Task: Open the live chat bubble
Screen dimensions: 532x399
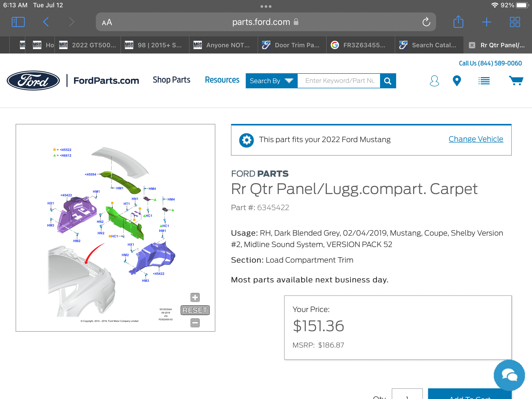Action: [509, 375]
